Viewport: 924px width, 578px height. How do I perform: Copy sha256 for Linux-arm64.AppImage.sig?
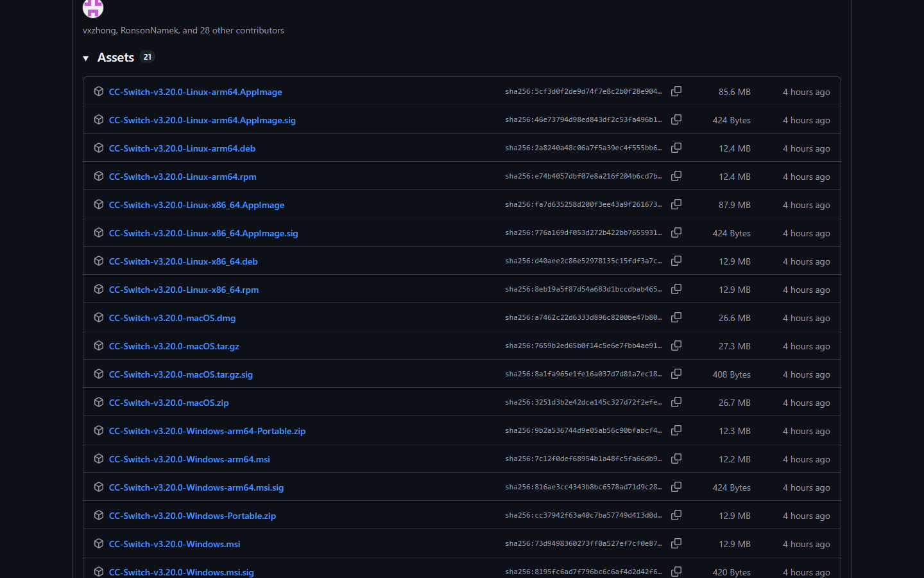tap(676, 119)
